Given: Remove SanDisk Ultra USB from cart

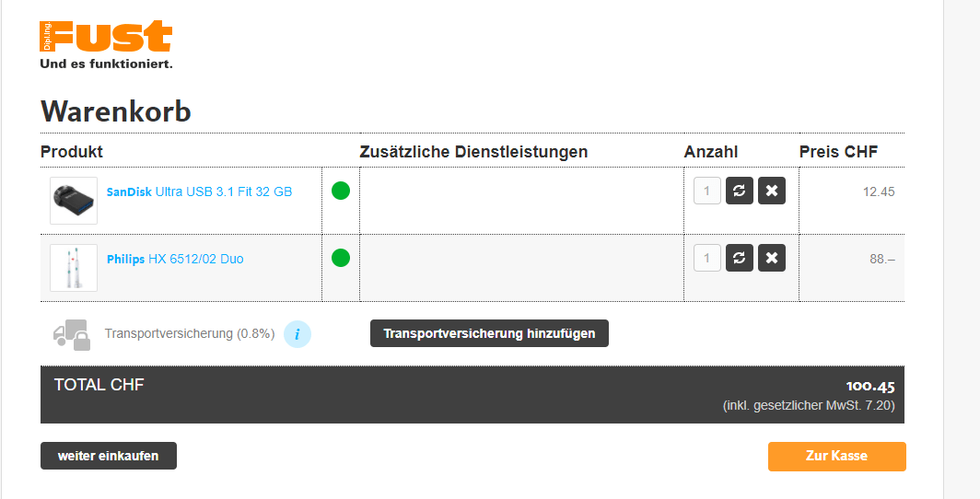Looking at the screenshot, I should [772, 191].
